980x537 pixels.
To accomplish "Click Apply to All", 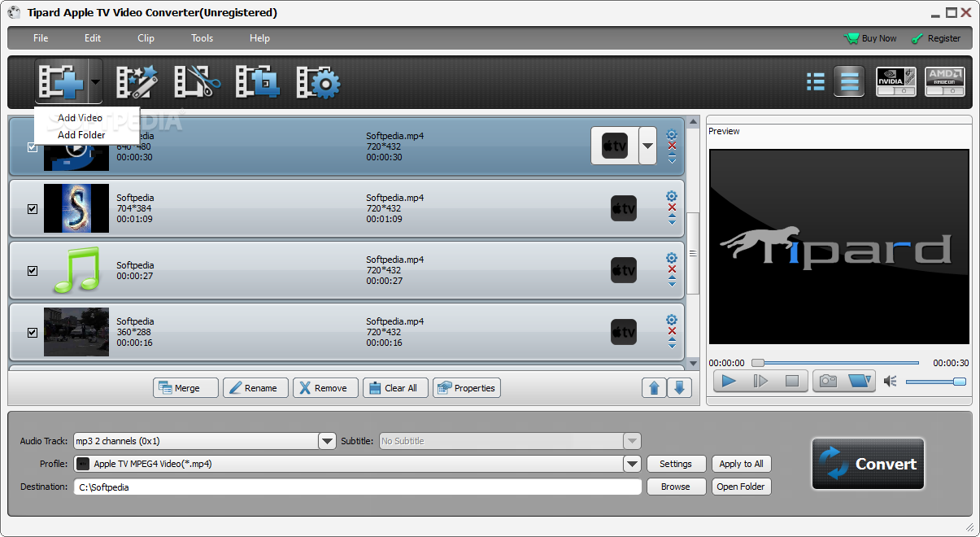I will pyautogui.click(x=741, y=464).
